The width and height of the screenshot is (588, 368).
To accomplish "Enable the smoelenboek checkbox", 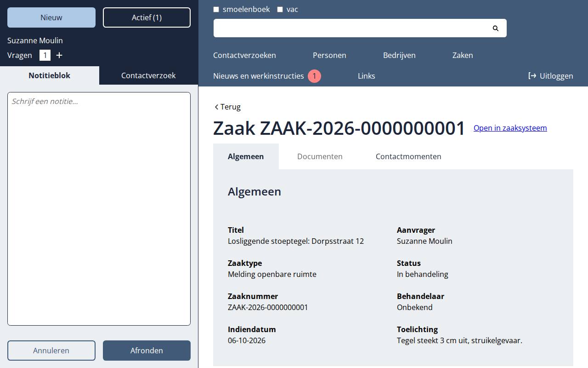I will pos(216,9).
